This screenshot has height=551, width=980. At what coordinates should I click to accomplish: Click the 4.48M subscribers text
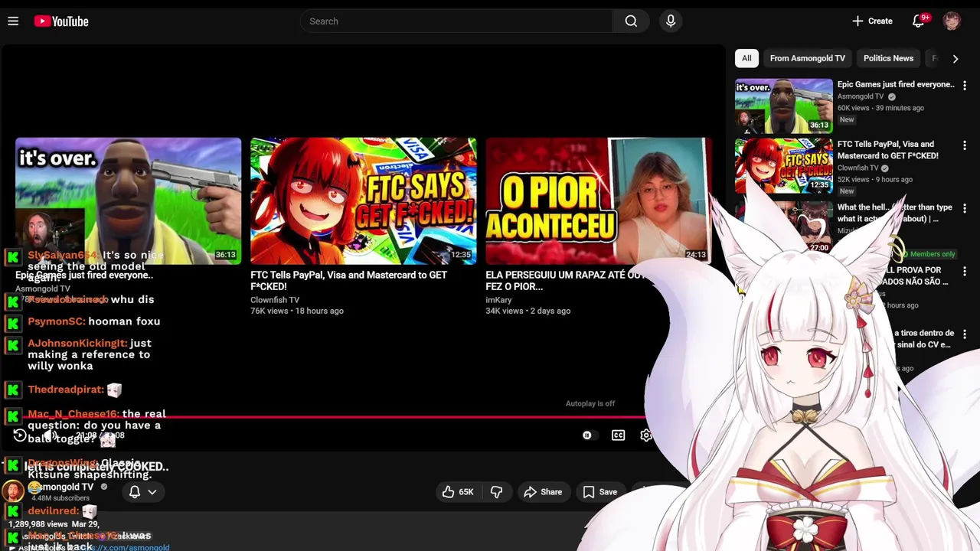[60, 498]
